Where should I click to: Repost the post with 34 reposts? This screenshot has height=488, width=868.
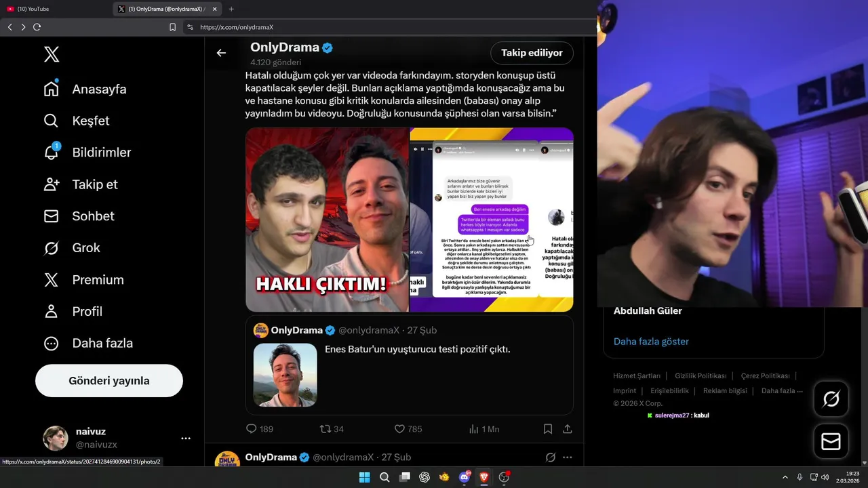332,429
